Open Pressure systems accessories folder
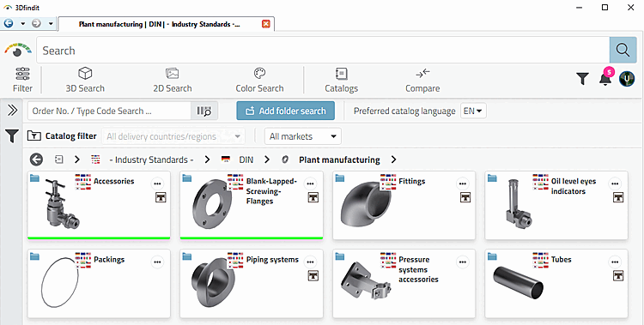Screen dimensions: 644x325 click(x=366, y=282)
